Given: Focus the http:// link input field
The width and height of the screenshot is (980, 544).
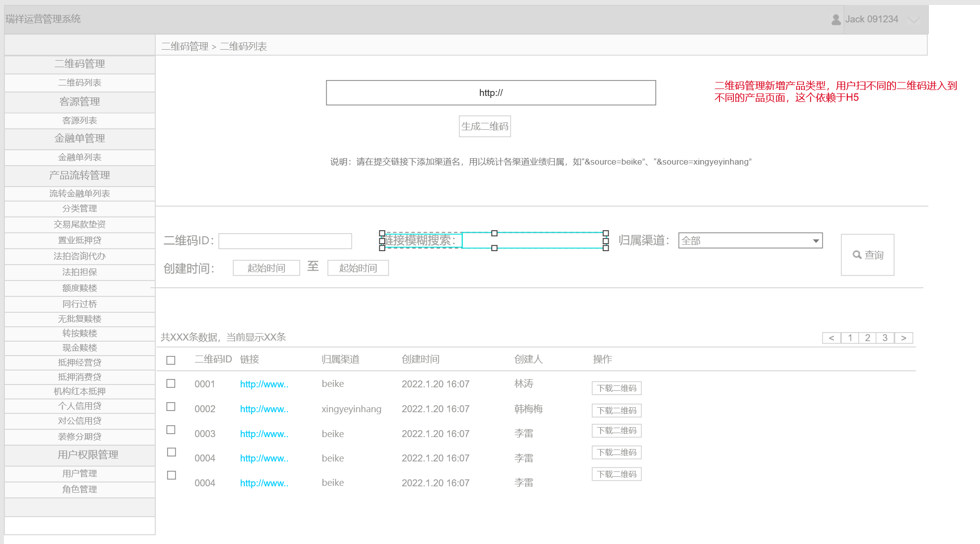Looking at the screenshot, I should [491, 92].
